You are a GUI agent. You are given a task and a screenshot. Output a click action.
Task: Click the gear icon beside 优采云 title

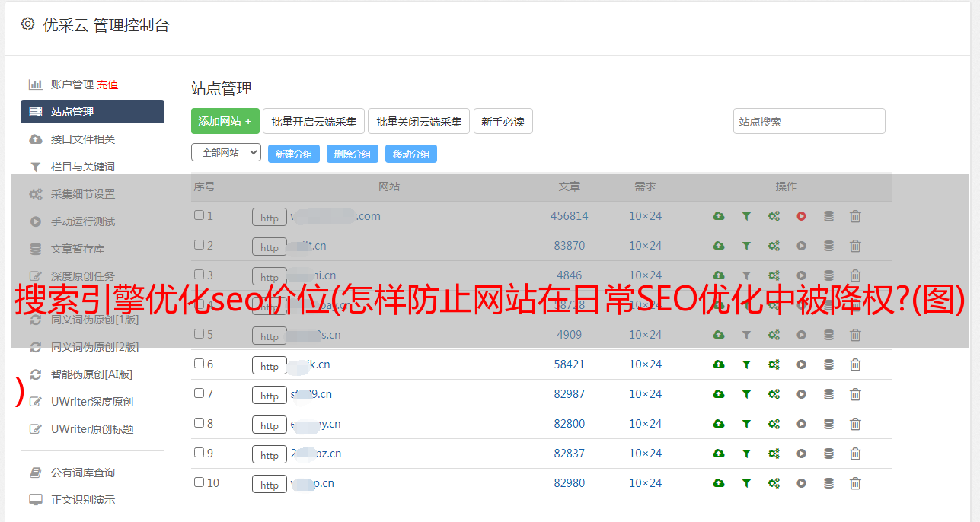pyautogui.click(x=28, y=24)
